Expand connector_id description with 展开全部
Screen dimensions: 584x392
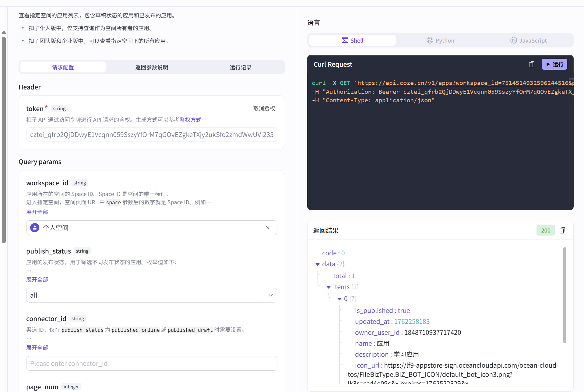(37, 348)
